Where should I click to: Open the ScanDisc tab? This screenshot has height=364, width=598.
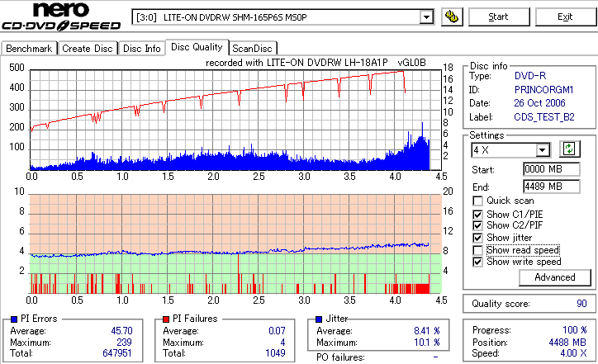[252, 49]
